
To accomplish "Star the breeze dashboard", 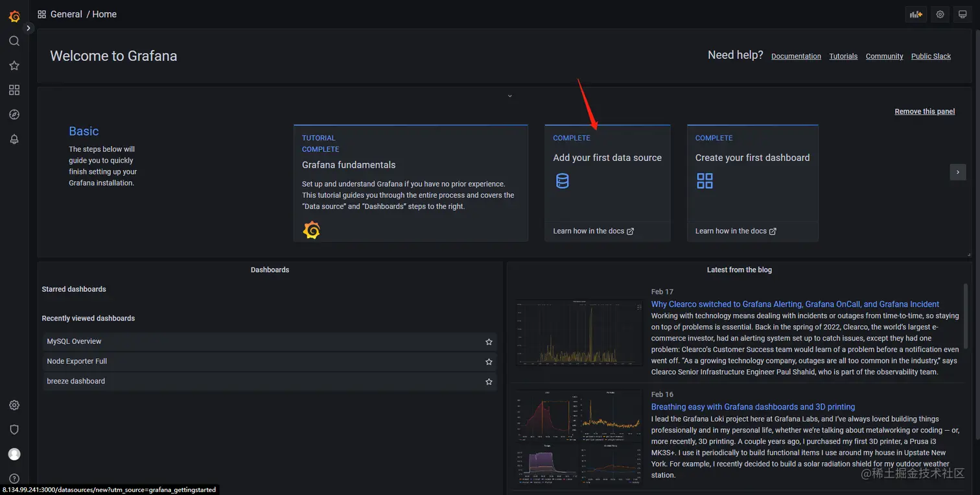I will [489, 381].
